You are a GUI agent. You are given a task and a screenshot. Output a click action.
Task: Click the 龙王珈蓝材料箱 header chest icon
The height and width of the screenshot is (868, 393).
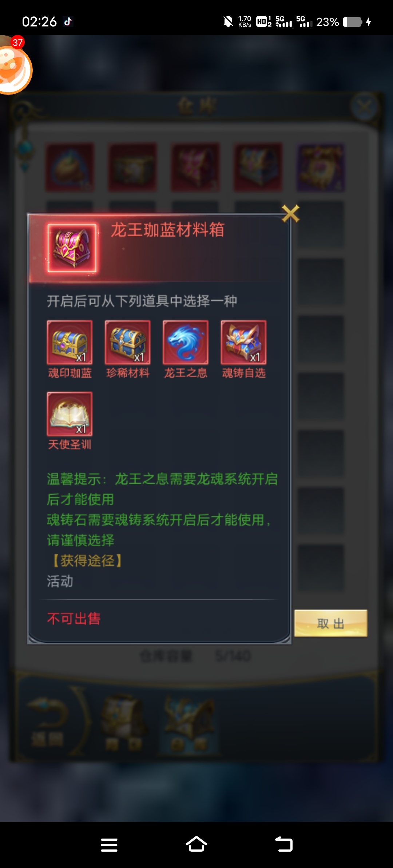[x=72, y=248]
